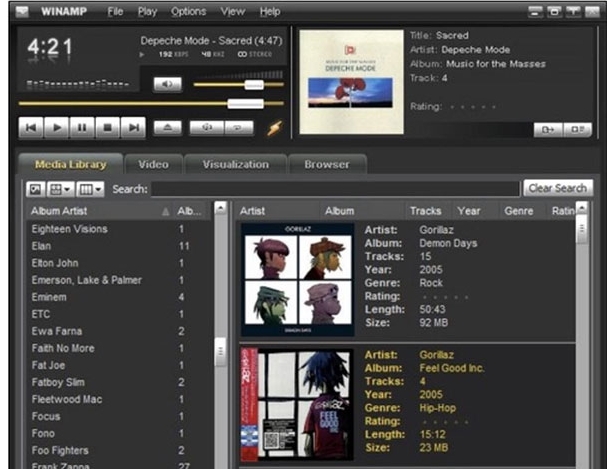Open the Winamp main menu icon
Viewport: 613px width, 469px height.
click(x=22, y=12)
